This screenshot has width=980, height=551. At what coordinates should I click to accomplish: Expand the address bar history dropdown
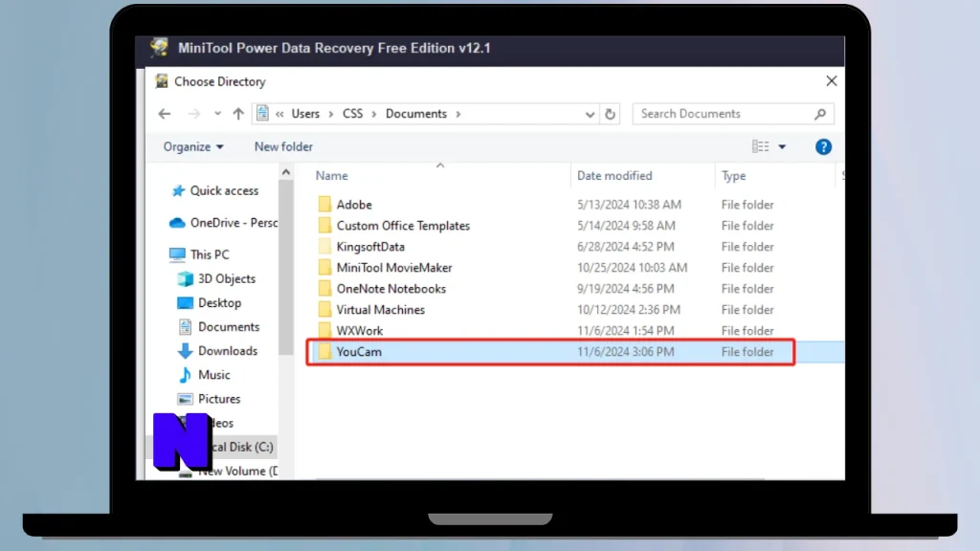[590, 115]
